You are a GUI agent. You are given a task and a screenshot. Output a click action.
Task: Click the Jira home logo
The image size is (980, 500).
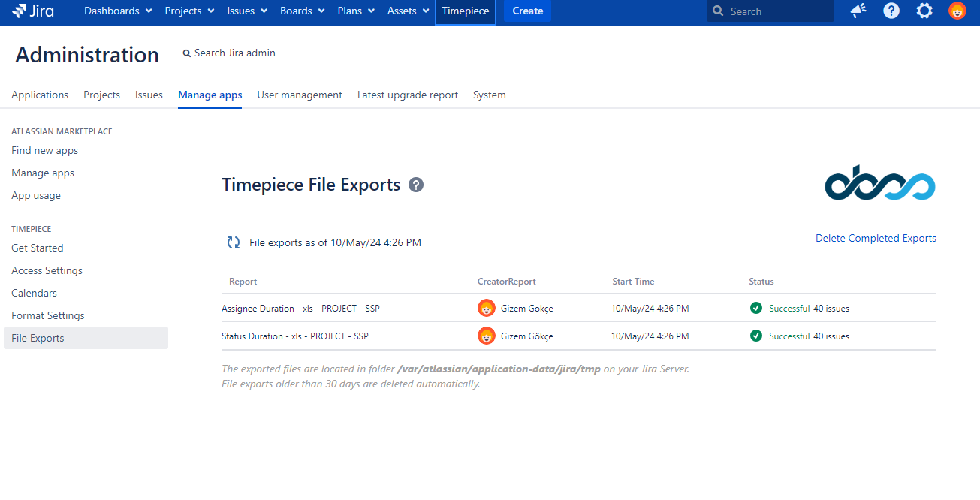click(x=33, y=11)
